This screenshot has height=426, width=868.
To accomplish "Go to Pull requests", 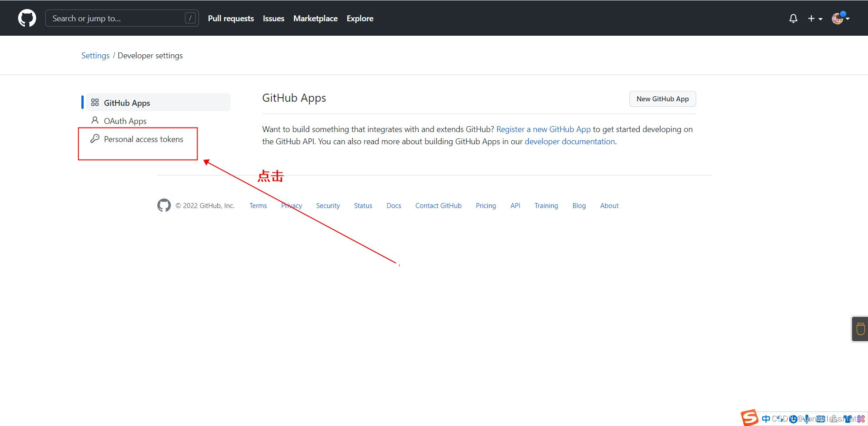I will point(231,19).
